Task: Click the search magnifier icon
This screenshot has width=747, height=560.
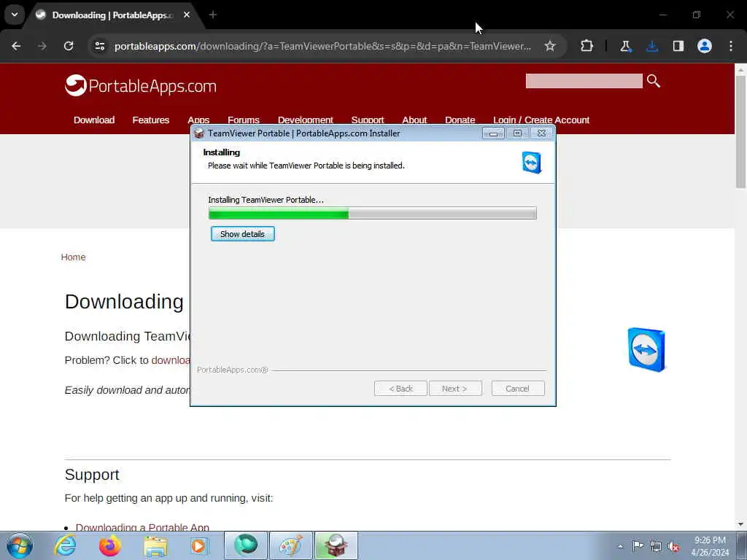Action: coord(654,81)
